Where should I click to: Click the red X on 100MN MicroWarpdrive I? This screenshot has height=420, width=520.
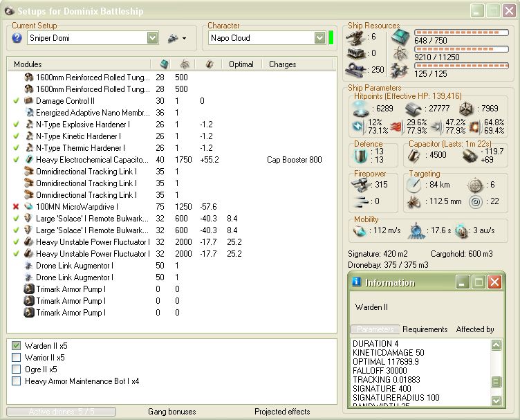(16, 207)
